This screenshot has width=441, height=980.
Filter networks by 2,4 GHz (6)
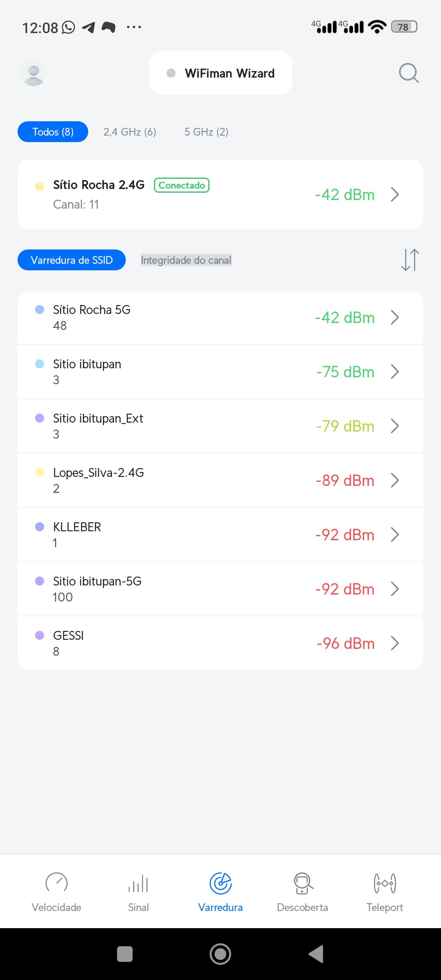[130, 132]
